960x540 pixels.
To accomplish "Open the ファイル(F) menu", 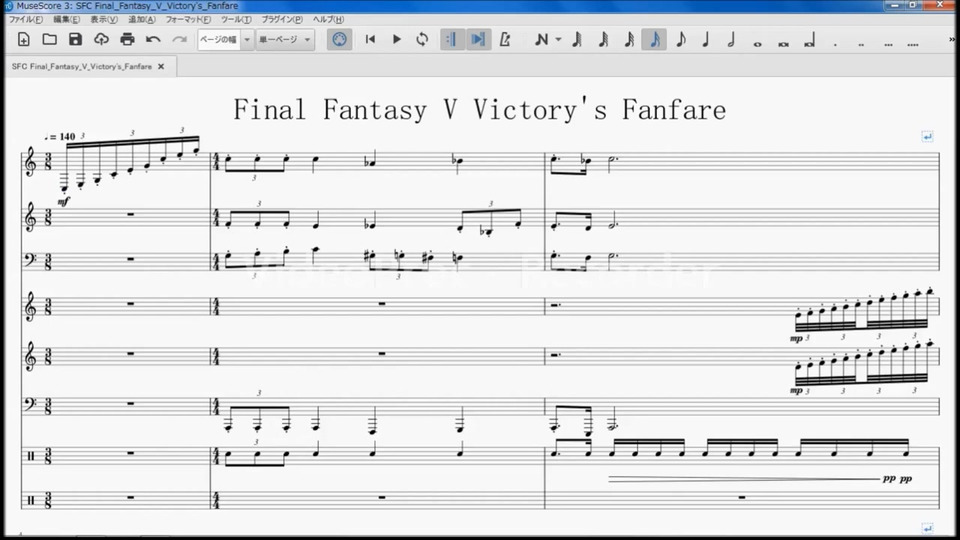I will [26, 20].
